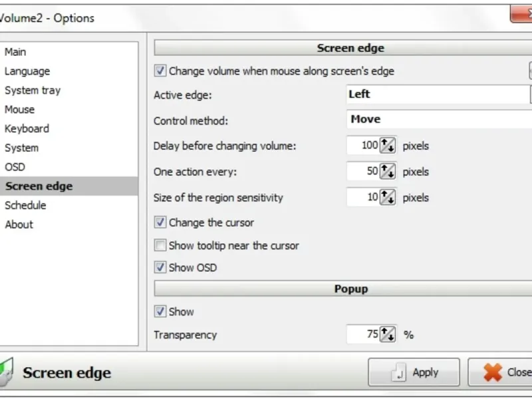Click spinner arrows for Delay before changing volume
This screenshot has width=532, height=399.
388,146
